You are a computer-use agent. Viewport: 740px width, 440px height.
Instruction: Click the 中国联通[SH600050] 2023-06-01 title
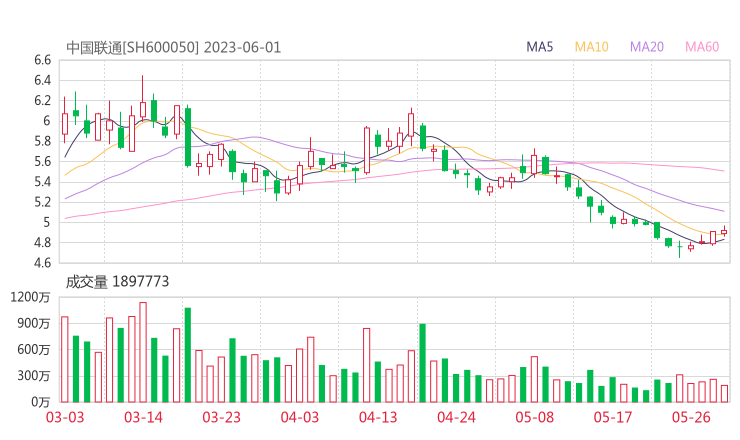(x=173, y=48)
